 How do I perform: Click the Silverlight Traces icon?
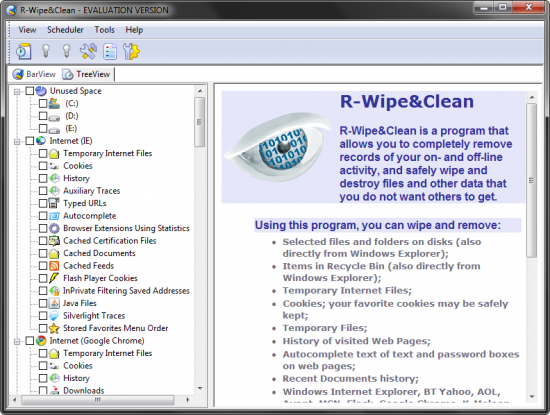(54, 316)
